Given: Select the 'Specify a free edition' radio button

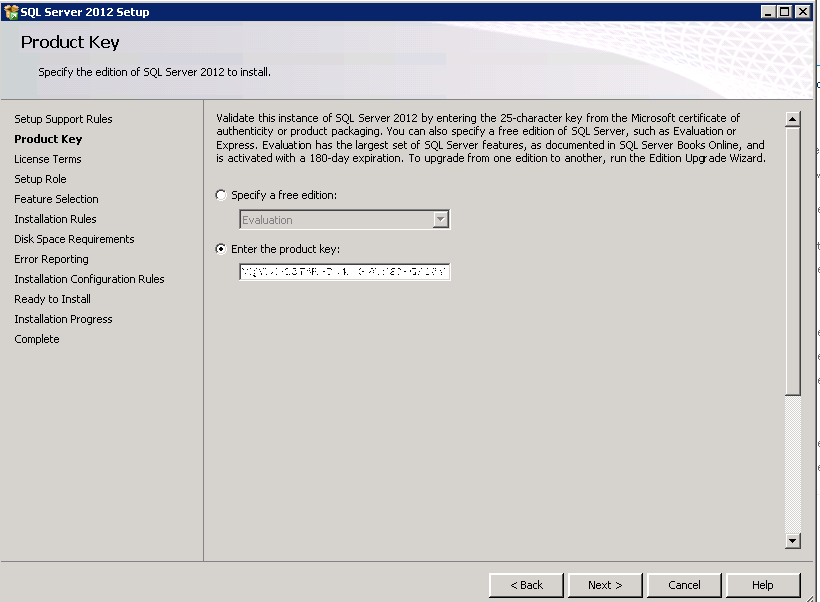Looking at the screenshot, I should 221,195.
